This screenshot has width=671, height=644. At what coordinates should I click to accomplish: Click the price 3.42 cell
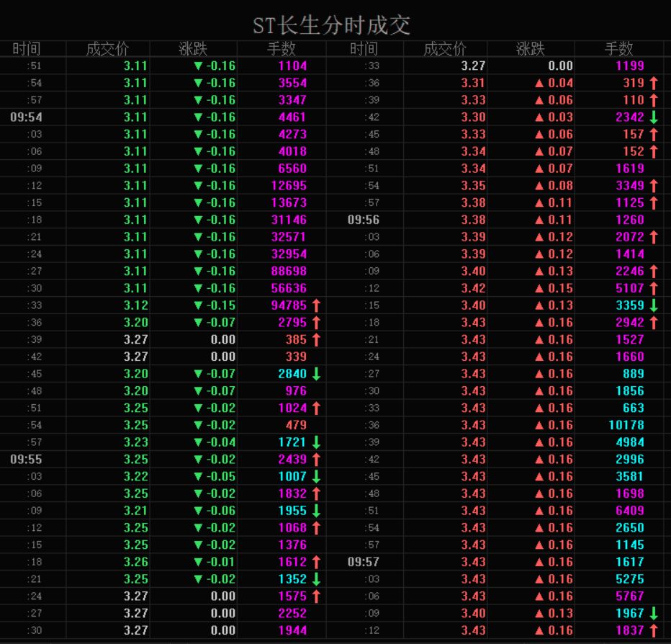(473, 288)
